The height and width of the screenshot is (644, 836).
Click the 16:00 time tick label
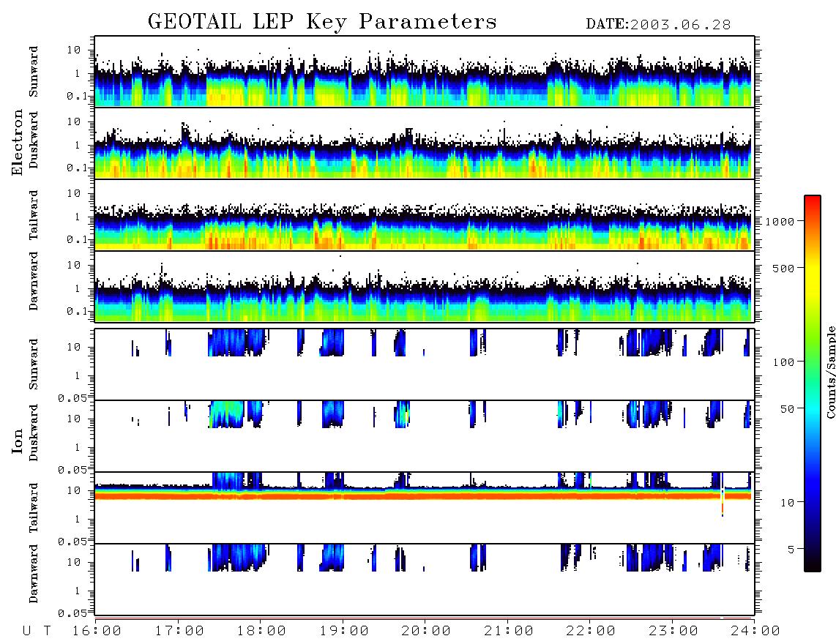click(97, 631)
